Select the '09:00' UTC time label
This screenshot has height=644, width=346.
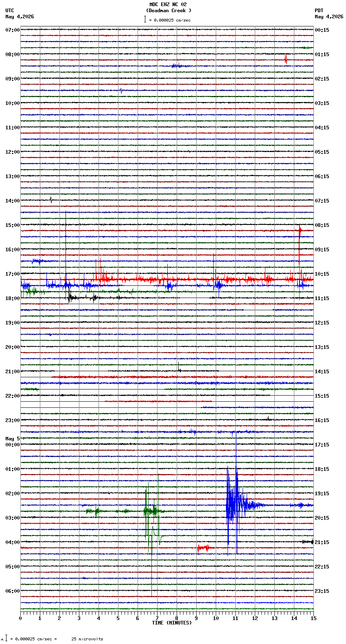pos(12,79)
